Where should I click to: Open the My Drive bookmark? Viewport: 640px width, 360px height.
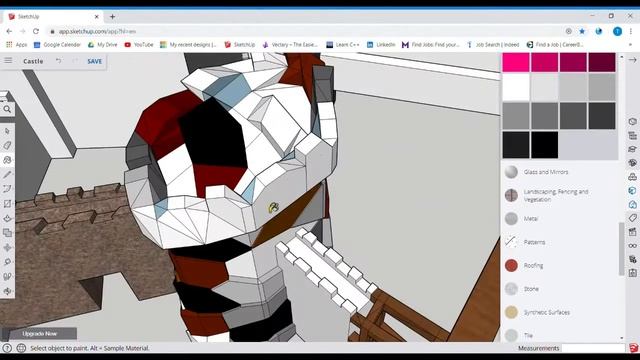102,45
